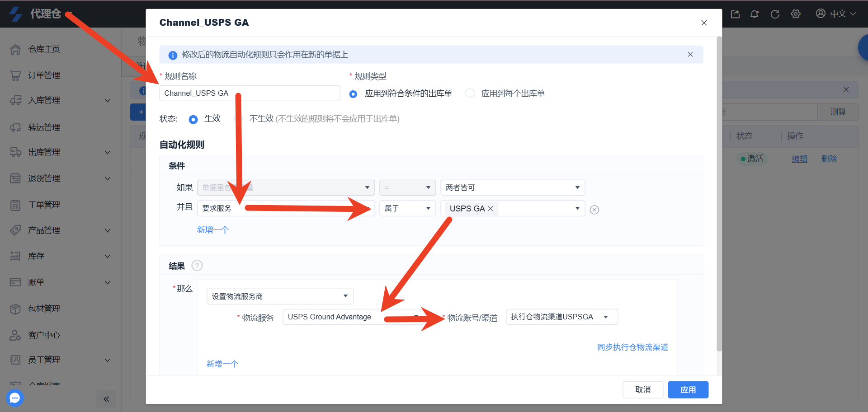Open the 仓库主页 home icon in sidebar
The width and height of the screenshot is (868, 412).
click(15, 49)
